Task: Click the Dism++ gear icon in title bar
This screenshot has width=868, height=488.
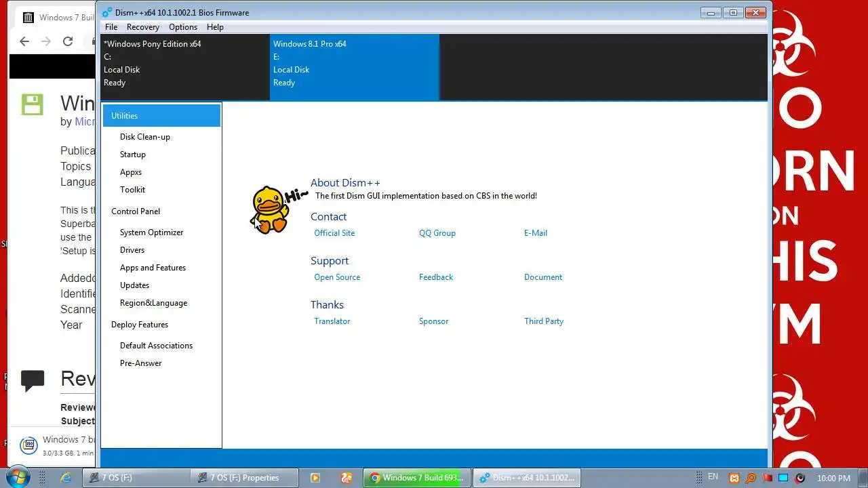Action: [x=107, y=12]
